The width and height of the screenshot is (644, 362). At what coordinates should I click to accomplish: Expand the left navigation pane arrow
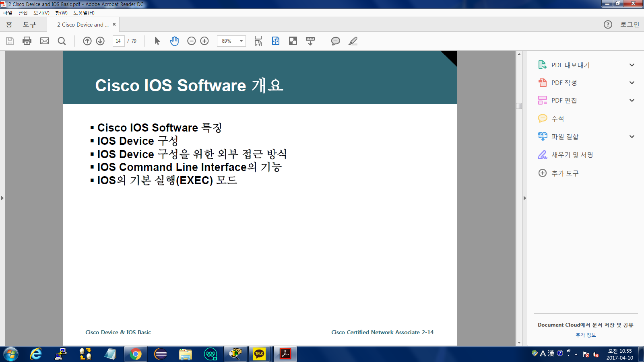(2, 198)
